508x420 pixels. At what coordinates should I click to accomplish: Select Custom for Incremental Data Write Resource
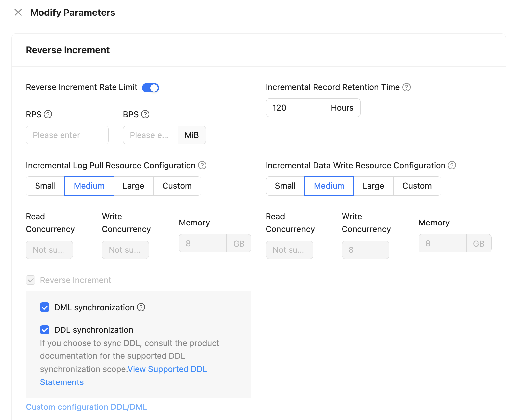[417, 186]
